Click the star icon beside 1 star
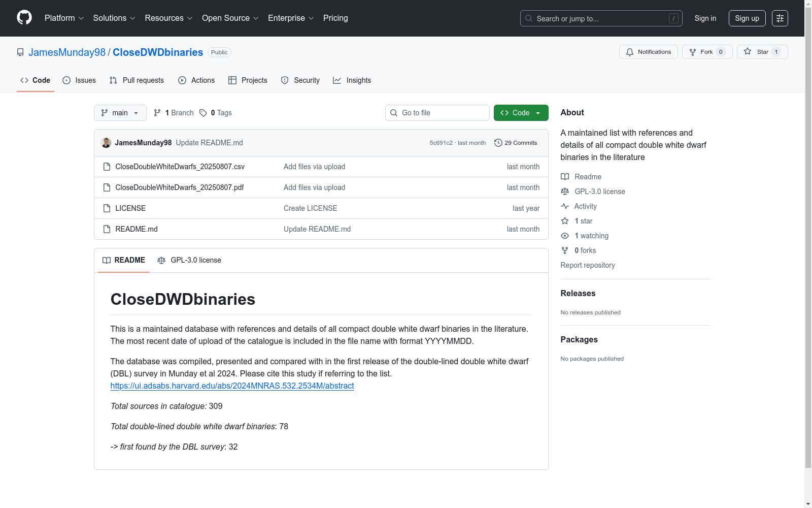This screenshot has width=812, height=508. (x=565, y=221)
